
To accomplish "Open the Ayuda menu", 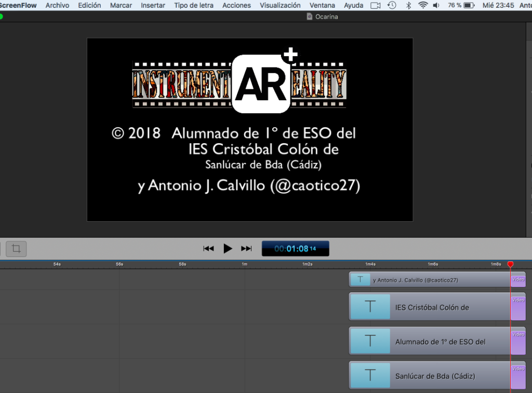I will [x=353, y=5].
